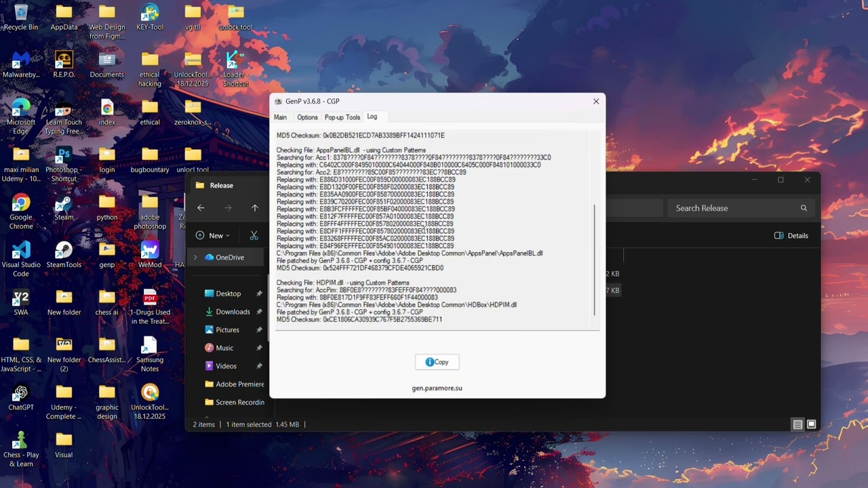Image resolution: width=868 pixels, height=488 pixels.
Task: Open Music in Explorer sidebar
Action: click(x=224, y=348)
